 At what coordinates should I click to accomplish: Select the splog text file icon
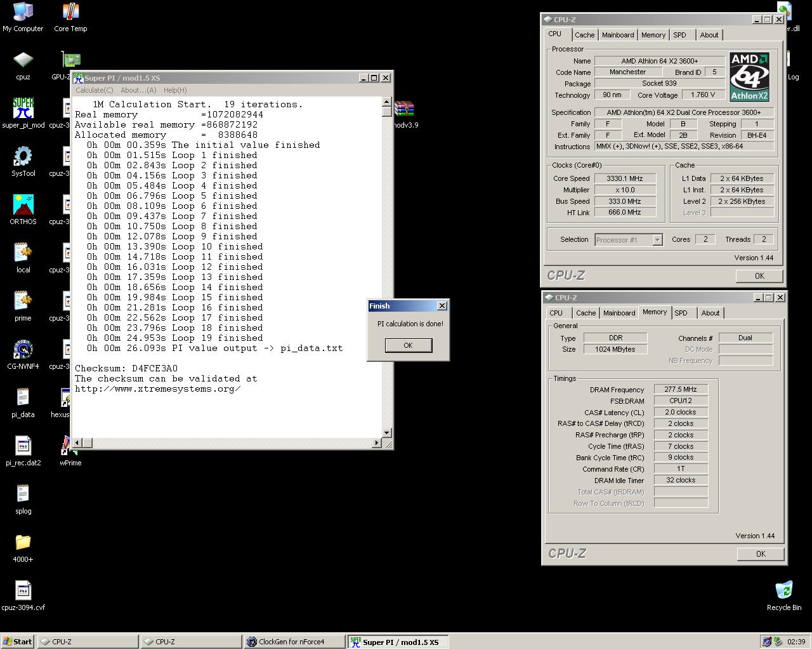(x=23, y=500)
